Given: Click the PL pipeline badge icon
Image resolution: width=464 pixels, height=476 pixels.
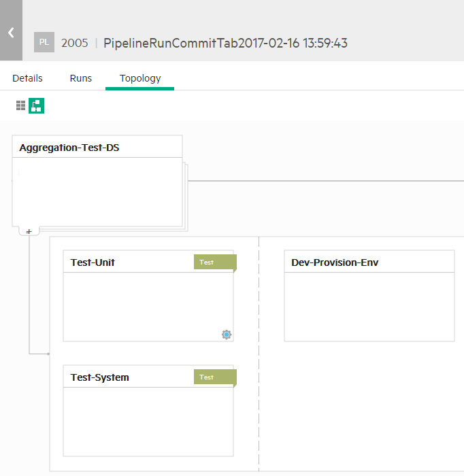Looking at the screenshot, I should 44,42.
